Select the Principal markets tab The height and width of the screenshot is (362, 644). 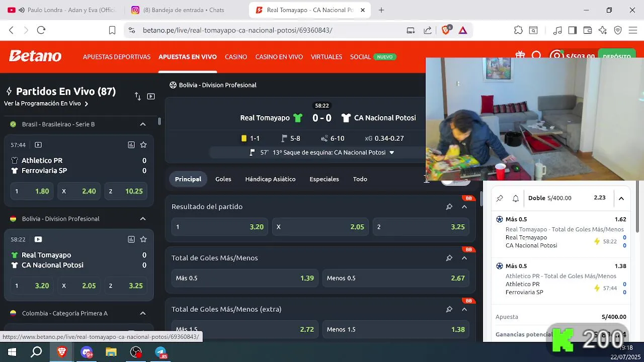(188, 179)
